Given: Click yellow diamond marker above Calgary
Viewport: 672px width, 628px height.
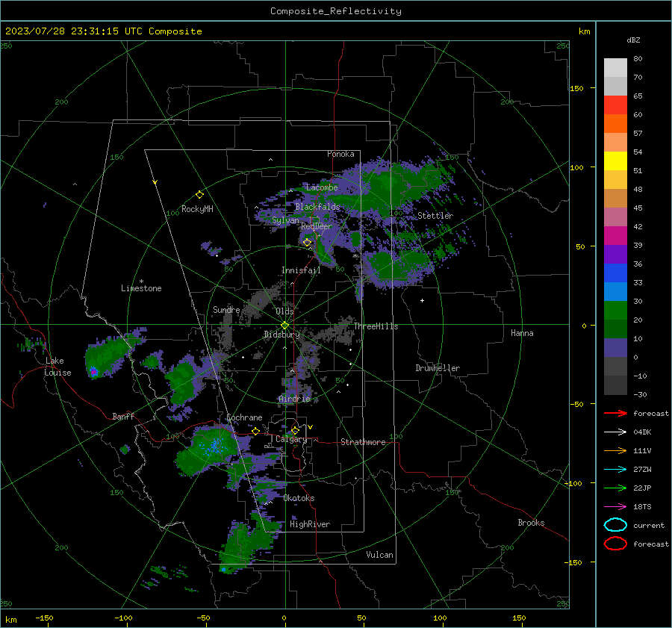Looking at the screenshot, I should click(x=295, y=430).
